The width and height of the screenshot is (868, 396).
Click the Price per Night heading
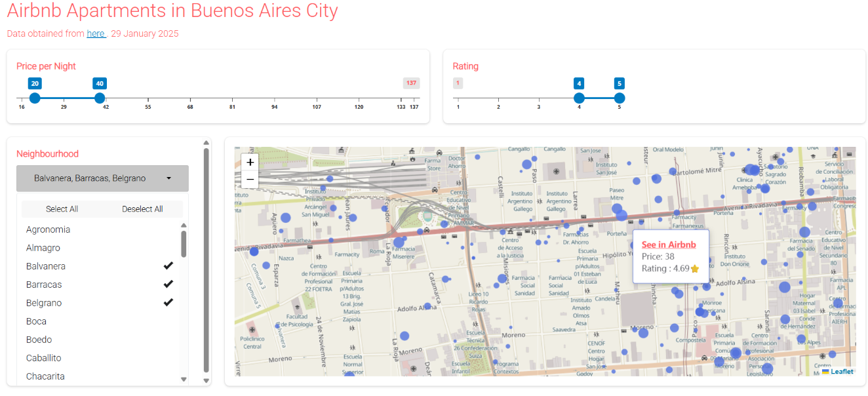(46, 66)
